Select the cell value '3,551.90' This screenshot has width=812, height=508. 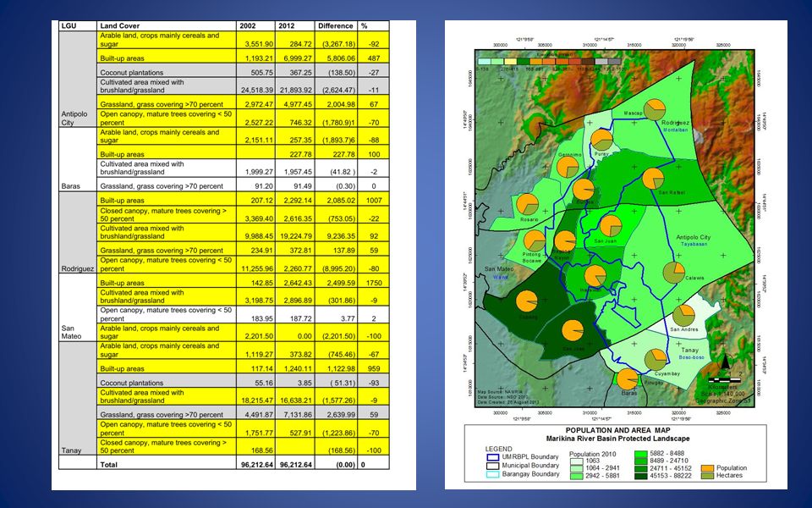click(259, 44)
